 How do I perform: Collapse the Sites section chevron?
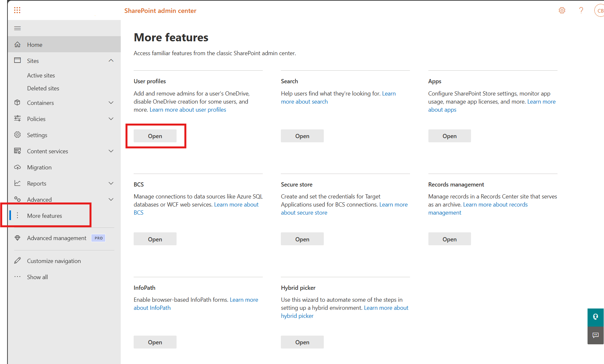[x=111, y=61]
